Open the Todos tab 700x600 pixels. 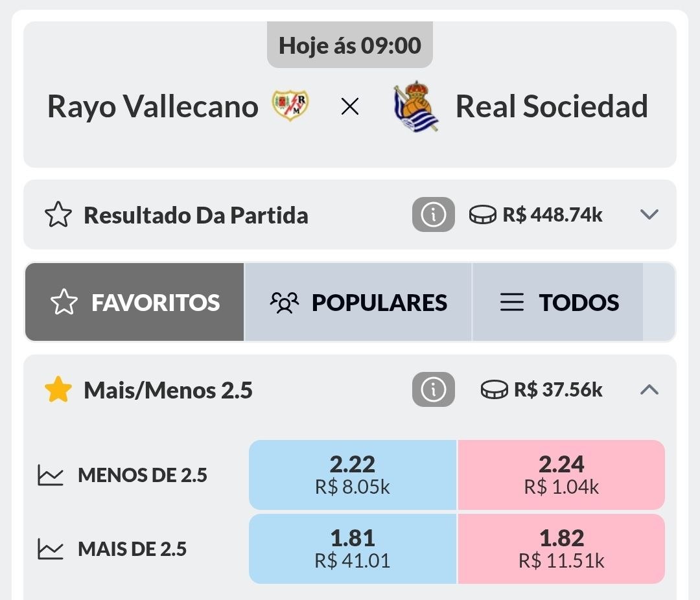[558, 302]
